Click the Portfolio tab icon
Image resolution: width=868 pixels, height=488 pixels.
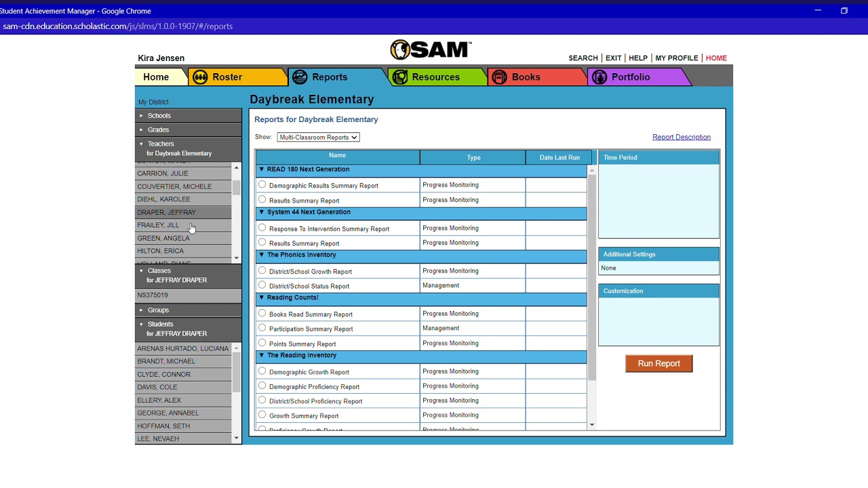coord(599,77)
